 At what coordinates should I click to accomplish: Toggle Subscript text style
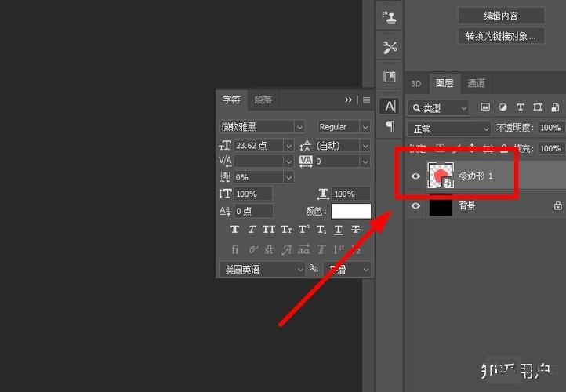[x=321, y=230]
